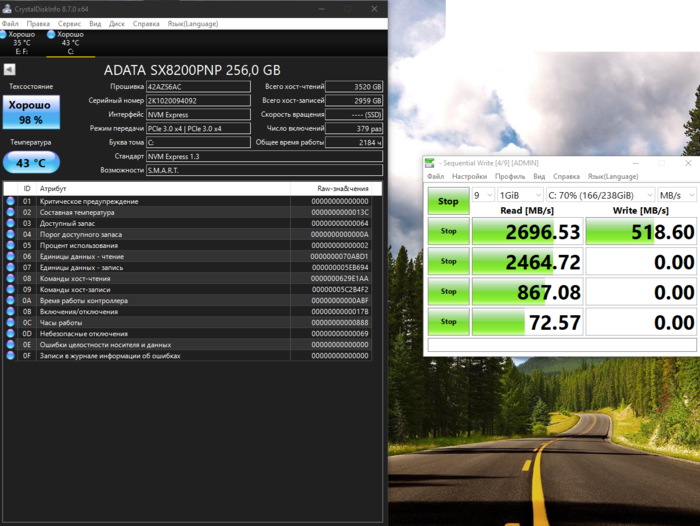The width and height of the screenshot is (700, 526).
Task: Open Диск menu in CrystalDiskInfo
Action: click(x=117, y=24)
